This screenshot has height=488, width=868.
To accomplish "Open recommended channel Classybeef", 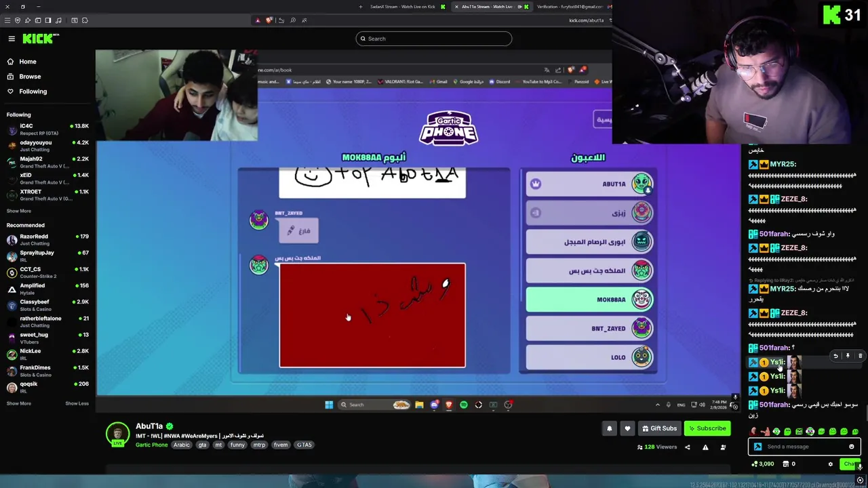I will (x=47, y=305).
